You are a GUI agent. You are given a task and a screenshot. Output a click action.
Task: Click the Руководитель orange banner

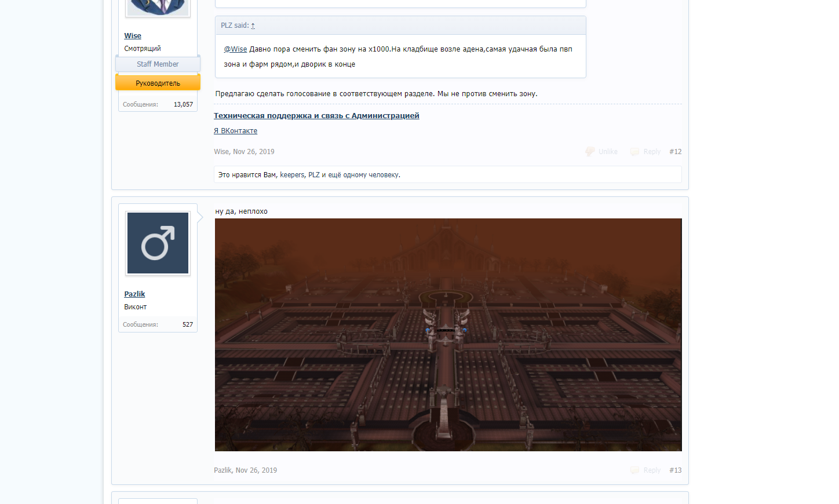point(158,83)
